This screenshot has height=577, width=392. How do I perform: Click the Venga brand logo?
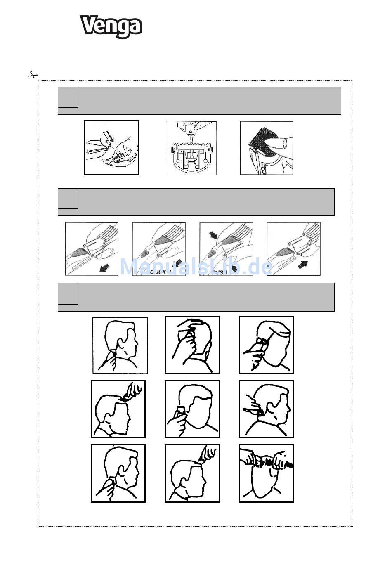point(111,27)
